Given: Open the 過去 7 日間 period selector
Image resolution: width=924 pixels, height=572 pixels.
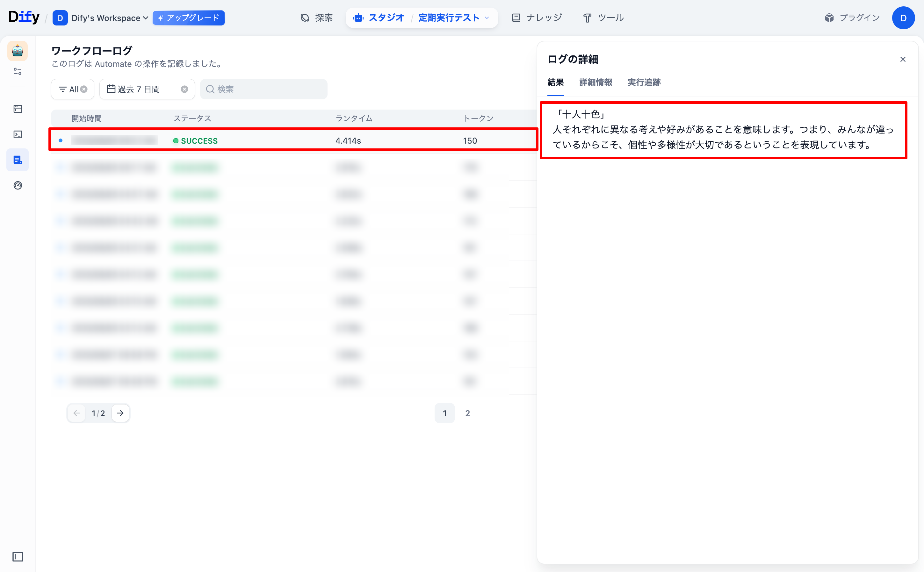Looking at the screenshot, I should (x=139, y=89).
